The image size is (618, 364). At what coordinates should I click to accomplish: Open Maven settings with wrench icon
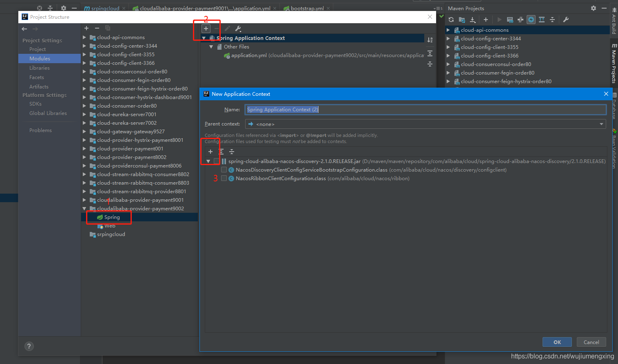tap(566, 19)
